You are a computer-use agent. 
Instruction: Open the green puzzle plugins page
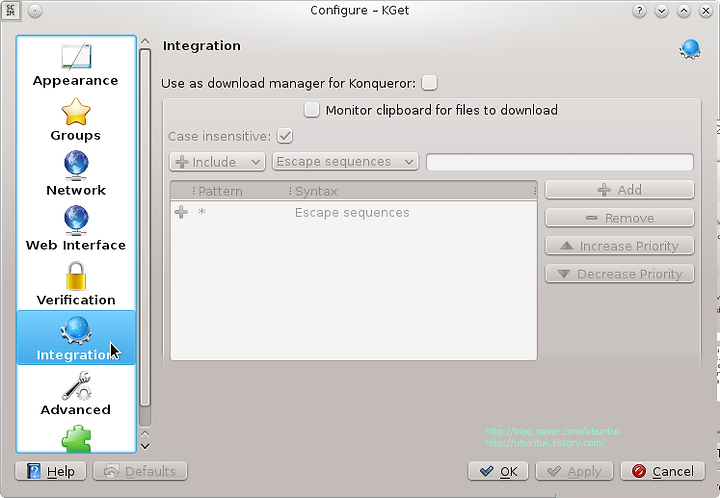tap(76, 438)
